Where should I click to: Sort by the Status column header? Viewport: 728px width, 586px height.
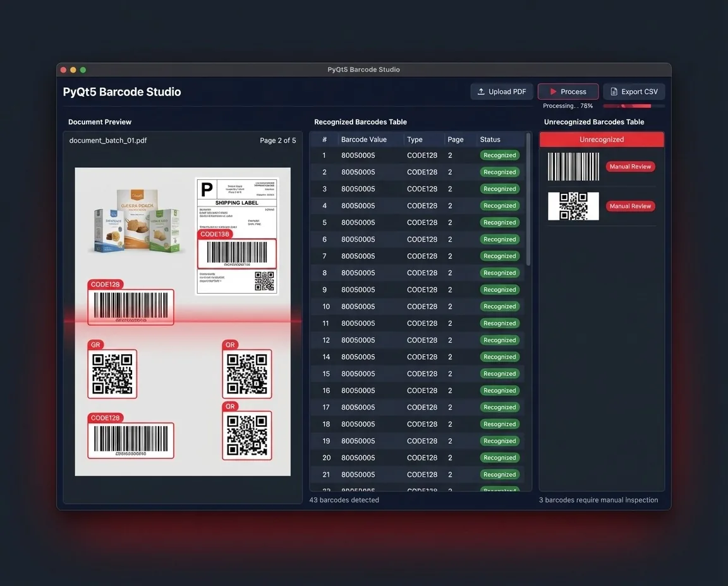(490, 139)
